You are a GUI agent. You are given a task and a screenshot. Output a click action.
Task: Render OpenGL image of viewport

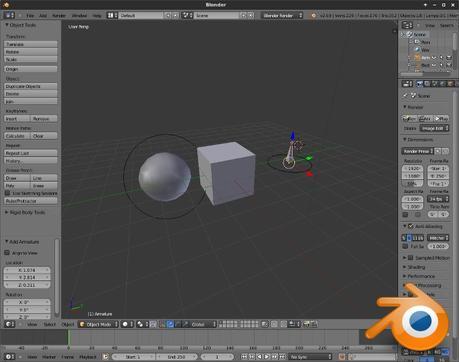[x=306, y=324]
